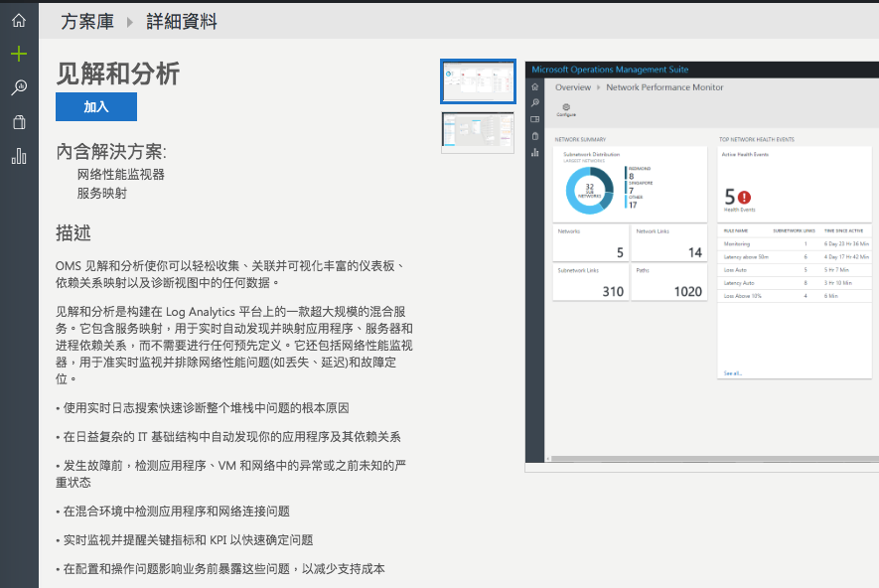The width and height of the screenshot is (879, 588).
Task: Click the Latency above 50m rule row
Action: [x=795, y=256]
